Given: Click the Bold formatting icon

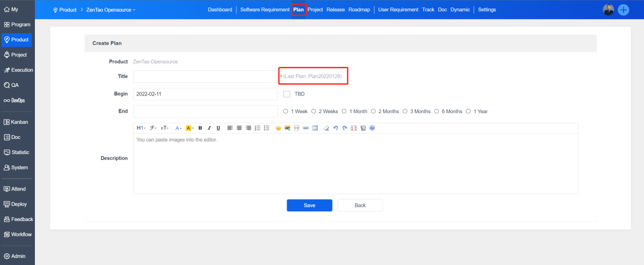Looking at the screenshot, I should (x=200, y=128).
